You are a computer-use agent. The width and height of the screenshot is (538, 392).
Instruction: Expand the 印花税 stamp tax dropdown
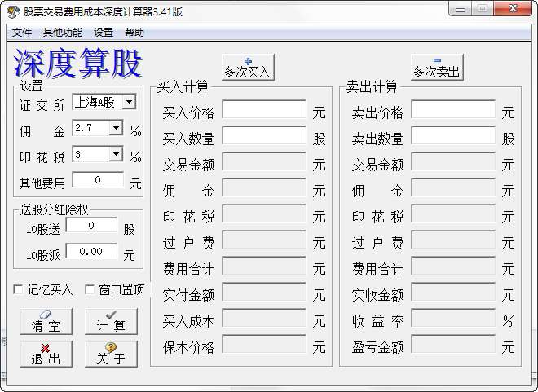click(x=117, y=154)
